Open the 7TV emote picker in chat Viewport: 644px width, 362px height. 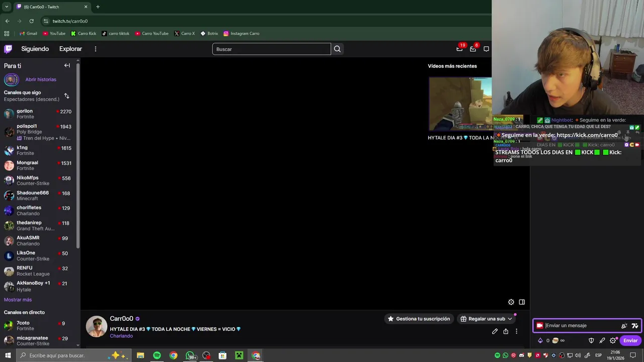(635, 326)
